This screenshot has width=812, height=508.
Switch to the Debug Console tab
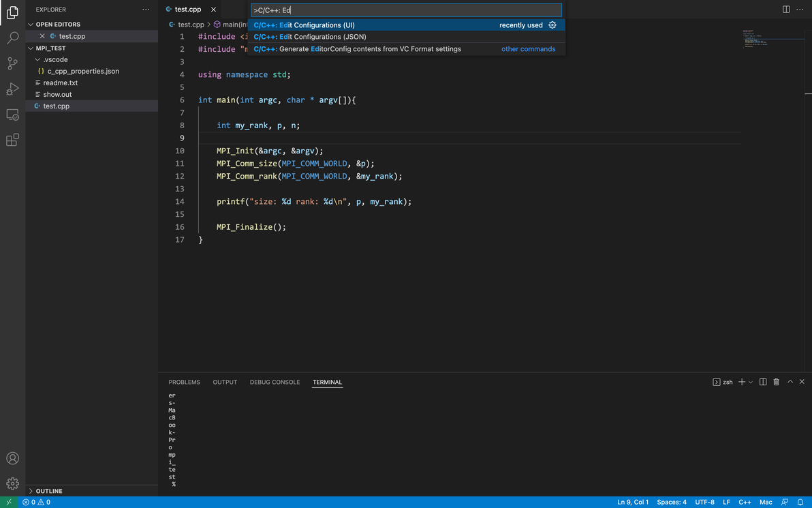[x=275, y=382]
